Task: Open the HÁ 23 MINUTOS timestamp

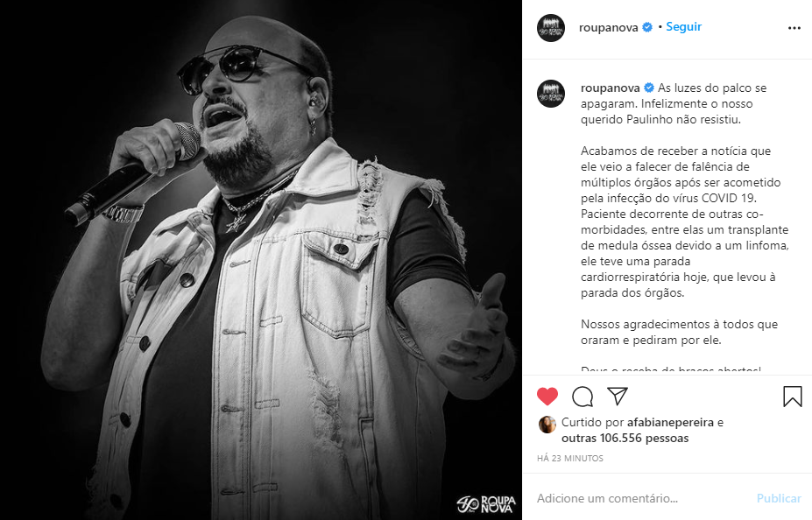Action: [x=569, y=459]
